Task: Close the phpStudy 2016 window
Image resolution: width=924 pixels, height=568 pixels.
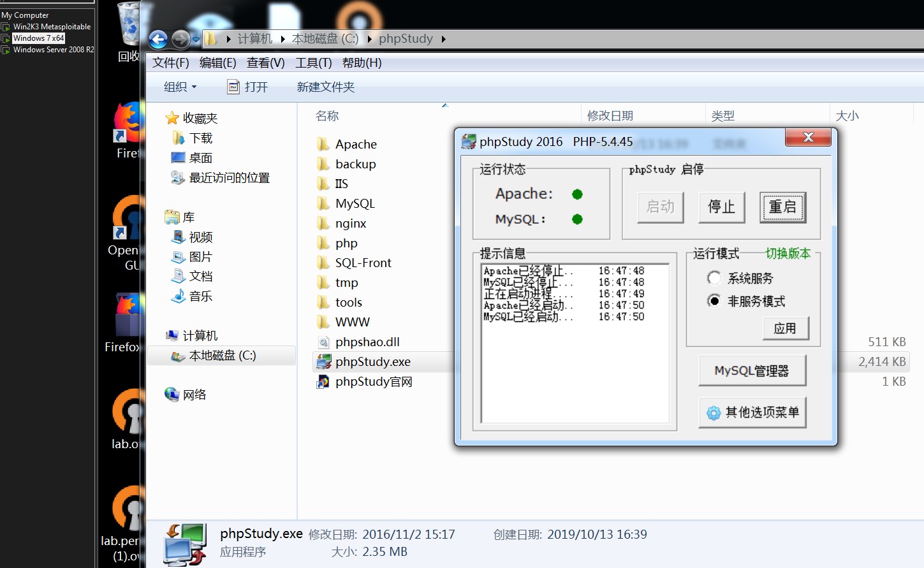Action: click(x=808, y=137)
